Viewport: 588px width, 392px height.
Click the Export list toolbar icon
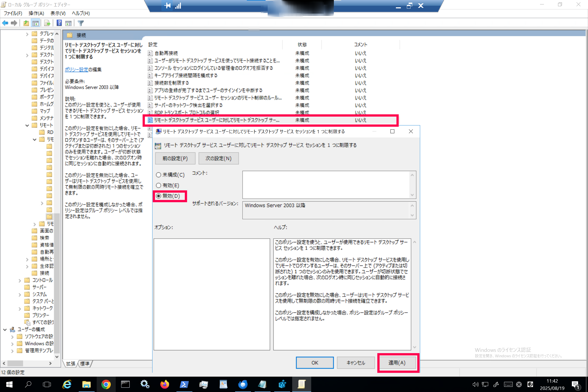point(47,23)
